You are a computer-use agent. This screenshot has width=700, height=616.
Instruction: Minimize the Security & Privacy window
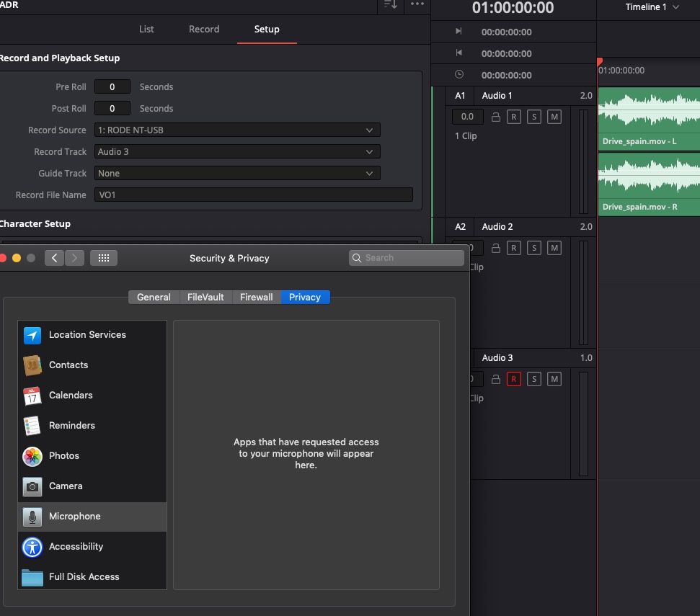click(x=17, y=258)
